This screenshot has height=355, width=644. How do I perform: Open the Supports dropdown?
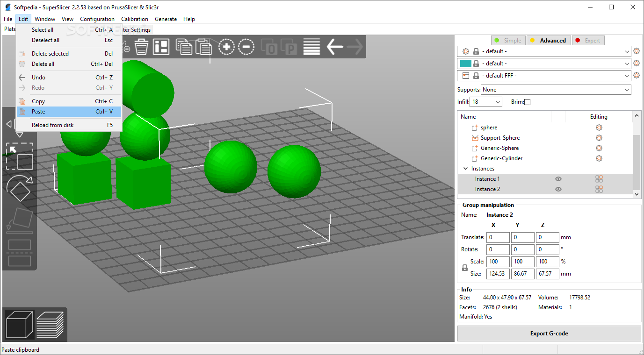pos(556,90)
